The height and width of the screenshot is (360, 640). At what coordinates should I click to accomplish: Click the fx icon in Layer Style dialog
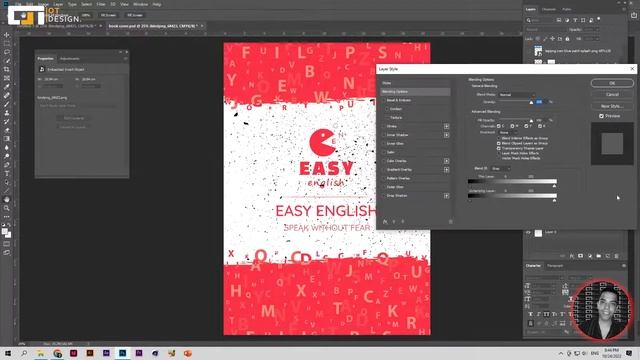click(x=385, y=222)
